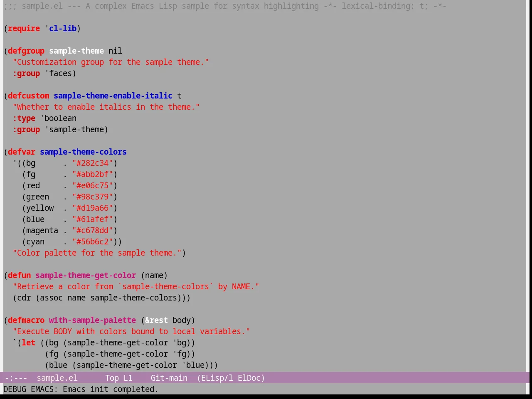The image size is (532, 399).
Task: Click the color string "#e06c75"
Action: click(x=93, y=185)
